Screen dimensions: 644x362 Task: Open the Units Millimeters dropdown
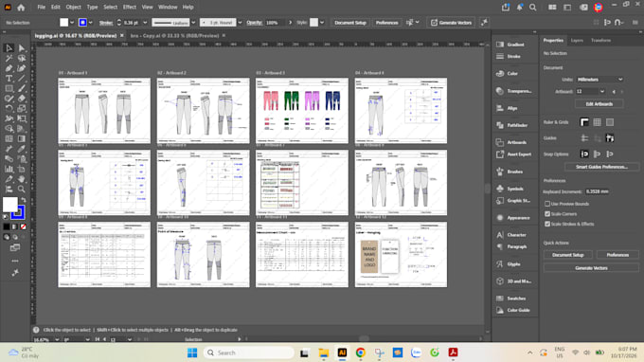point(599,80)
